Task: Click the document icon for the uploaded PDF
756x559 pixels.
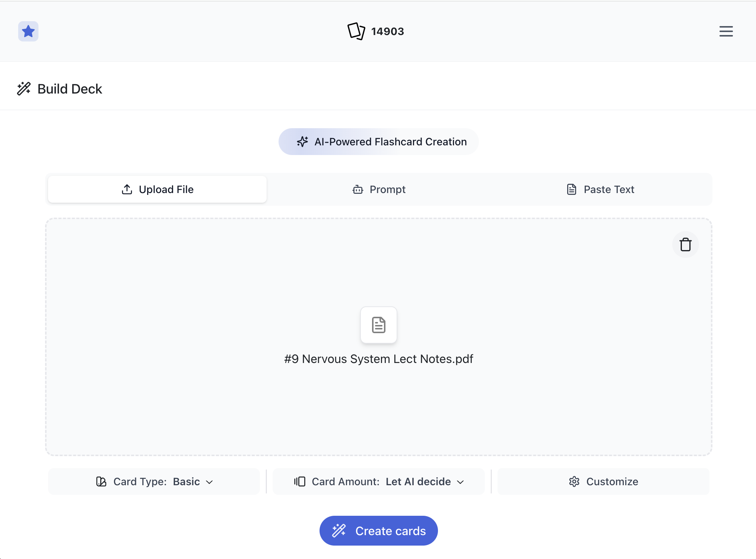Action: pyautogui.click(x=378, y=325)
